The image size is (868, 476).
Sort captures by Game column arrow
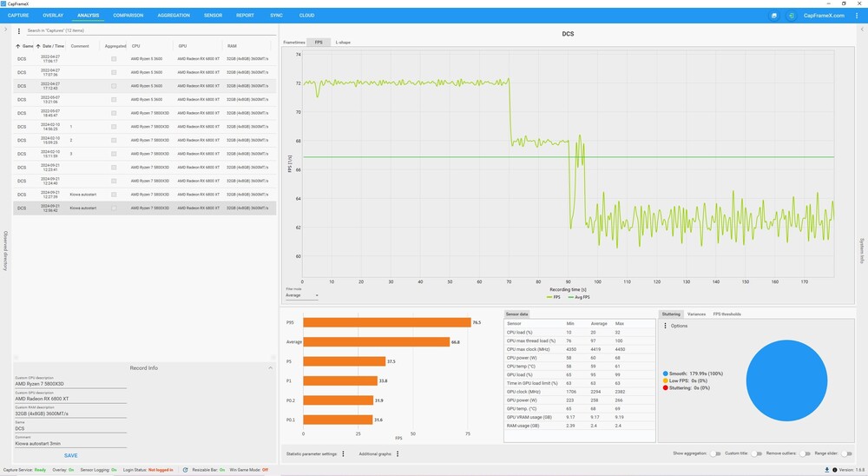click(x=17, y=46)
